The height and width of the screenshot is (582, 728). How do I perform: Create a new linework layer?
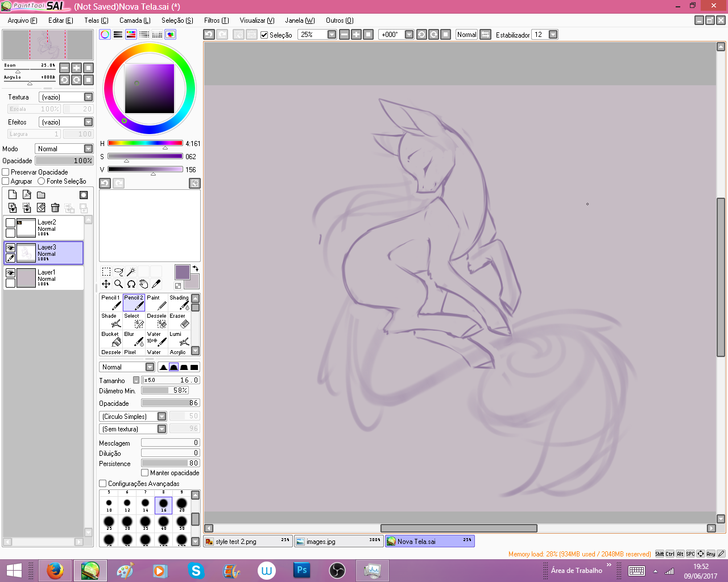[x=27, y=195]
